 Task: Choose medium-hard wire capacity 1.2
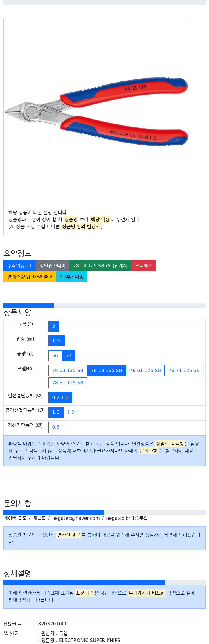[x=71, y=412]
